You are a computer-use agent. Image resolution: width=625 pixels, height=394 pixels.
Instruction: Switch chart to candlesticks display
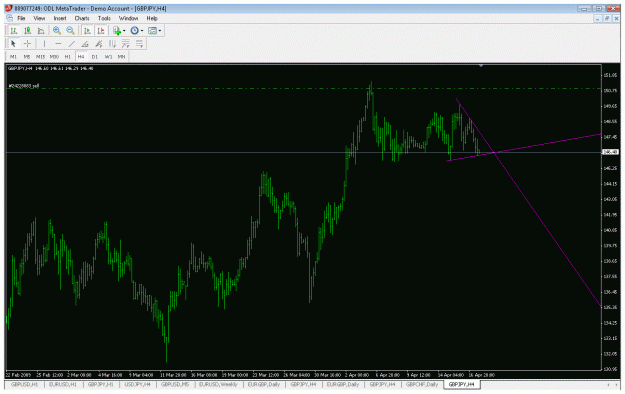[x=28, y=31]
